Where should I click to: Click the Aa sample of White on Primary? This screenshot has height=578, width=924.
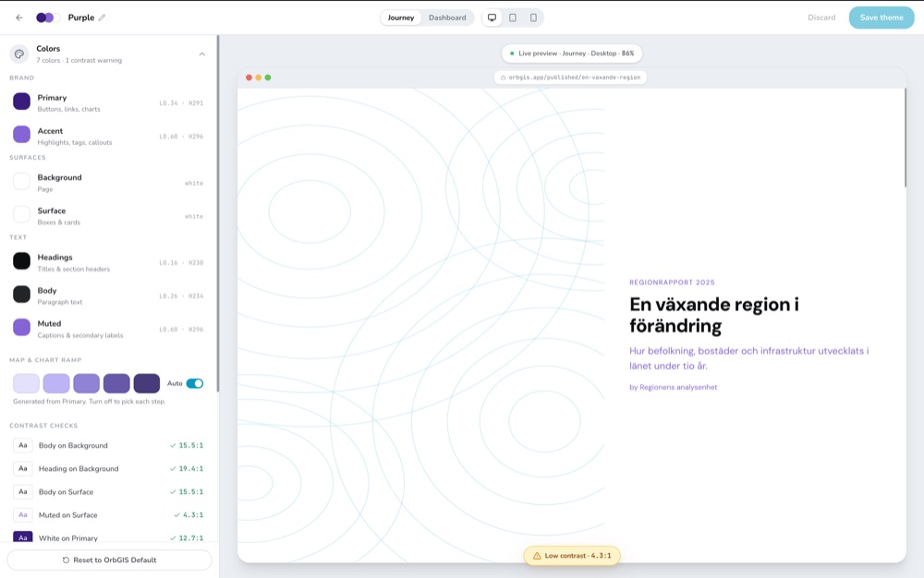tap(23, 536)
